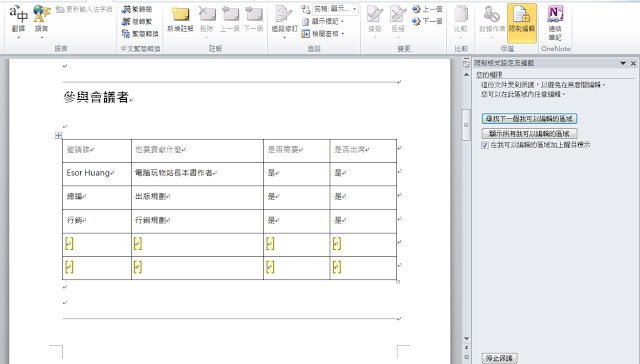The image size is (640, 364).
Task: Click the 拒絕 (Reject) change icon
Action: click(398, 14)
